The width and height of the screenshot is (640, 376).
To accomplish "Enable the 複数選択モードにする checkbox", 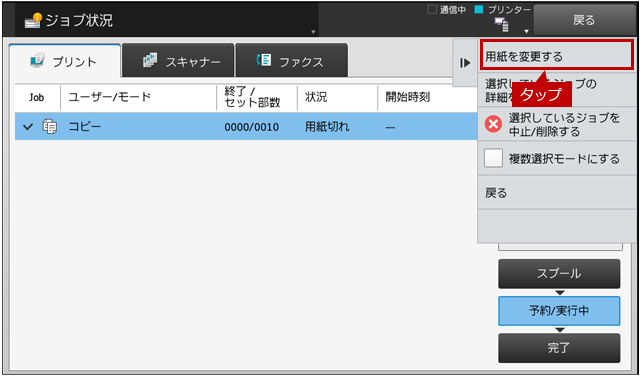I will 493,158.
